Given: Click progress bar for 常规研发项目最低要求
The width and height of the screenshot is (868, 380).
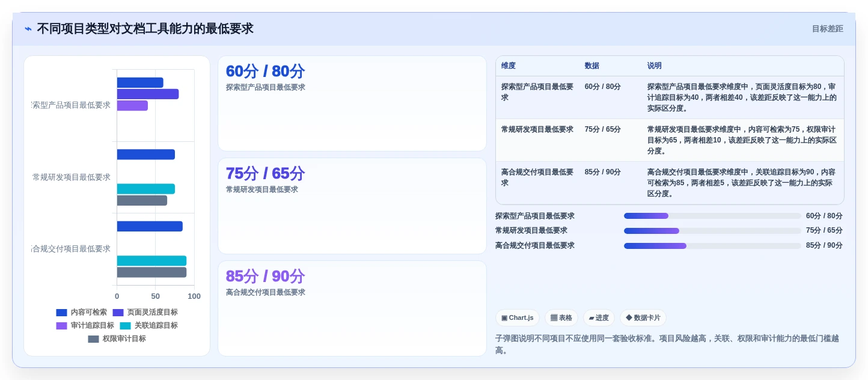Looking at the screenshot, I should 712,231.
